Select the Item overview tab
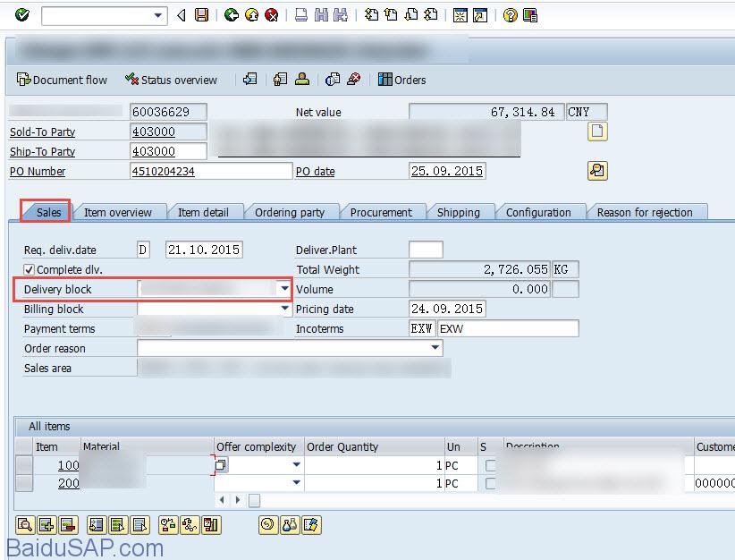 120,212
